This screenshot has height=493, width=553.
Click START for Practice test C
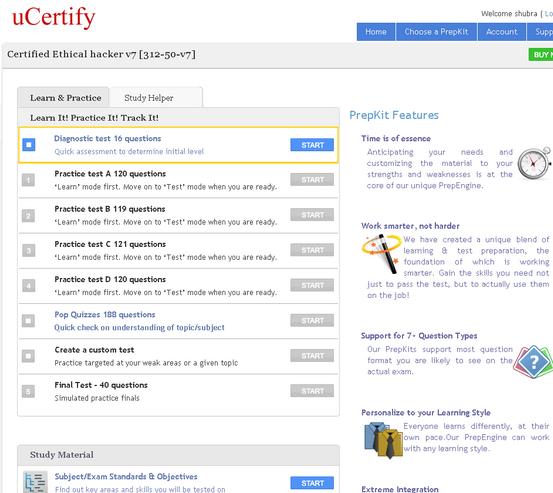click(312, 250)
